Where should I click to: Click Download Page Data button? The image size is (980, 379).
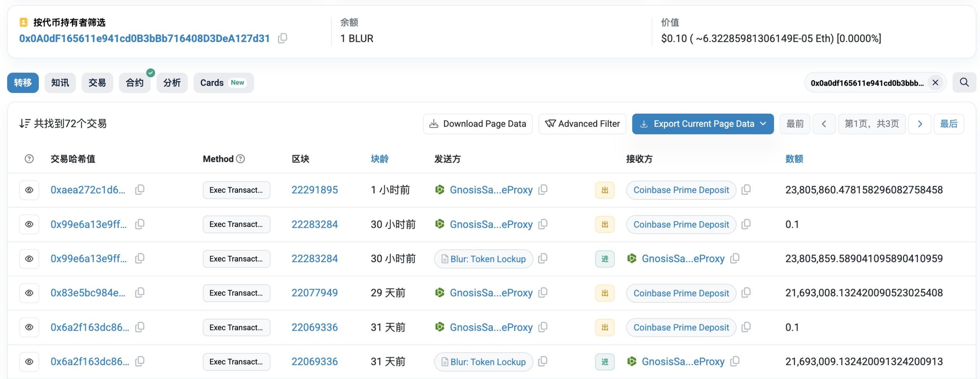(477, 124)
